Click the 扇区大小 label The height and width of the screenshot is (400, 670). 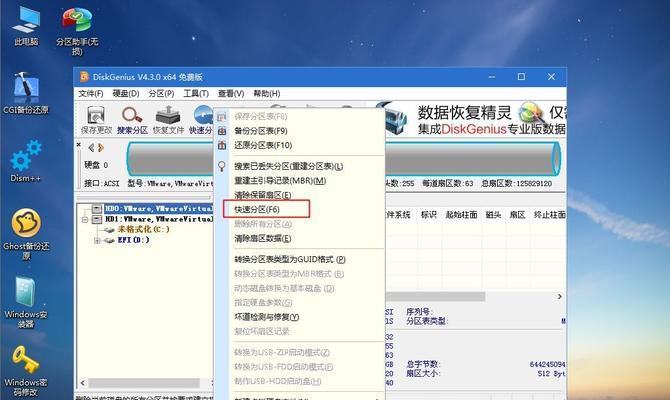click(423, 374)
